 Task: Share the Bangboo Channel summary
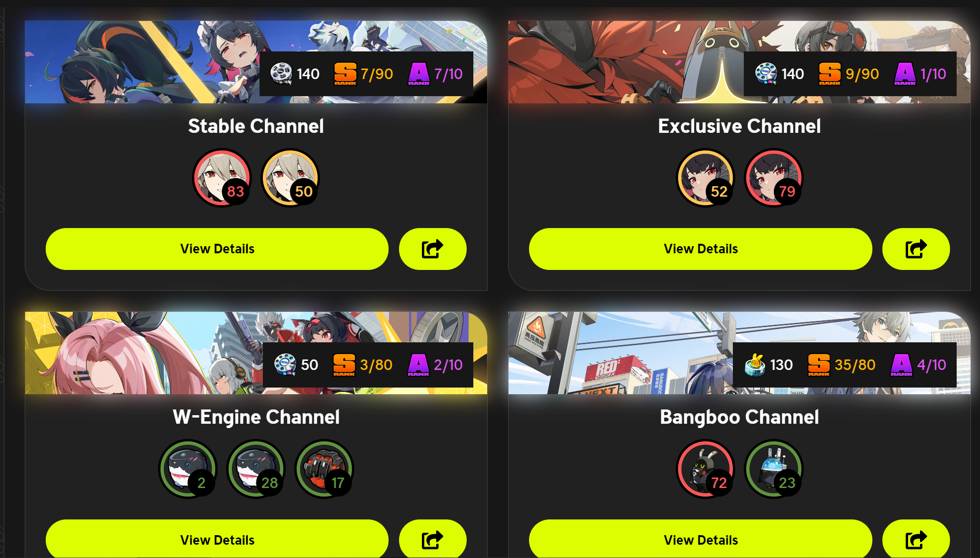click(x=916, y=539)
